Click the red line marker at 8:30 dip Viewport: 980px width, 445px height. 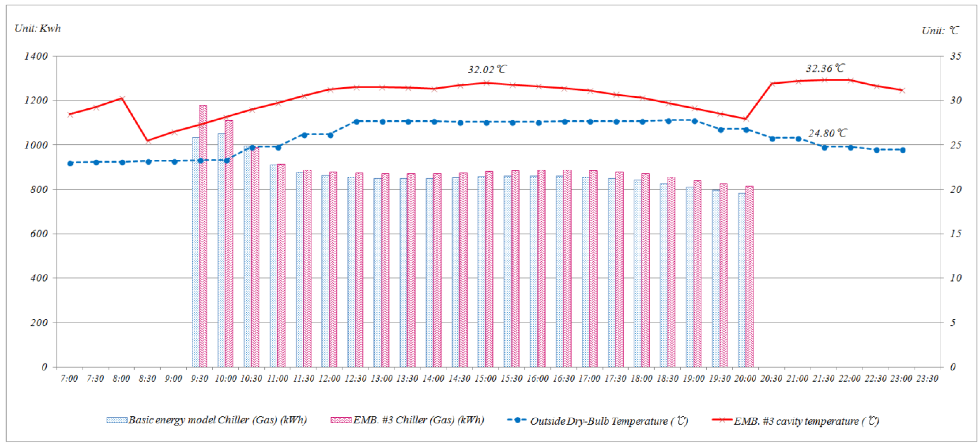[x=148, y=141]
